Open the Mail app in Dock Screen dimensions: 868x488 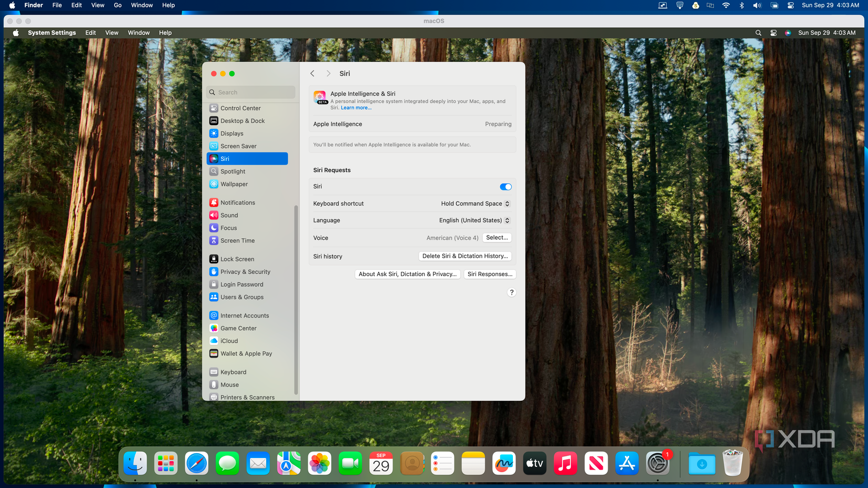(x=258, y=463)
